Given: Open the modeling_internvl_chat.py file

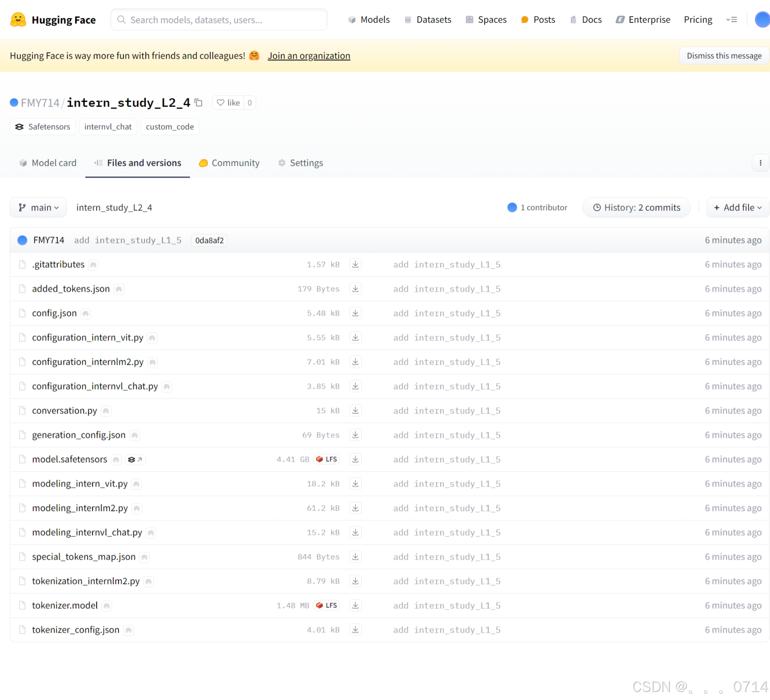Looking at the screenshot, I should click(87, 532).
